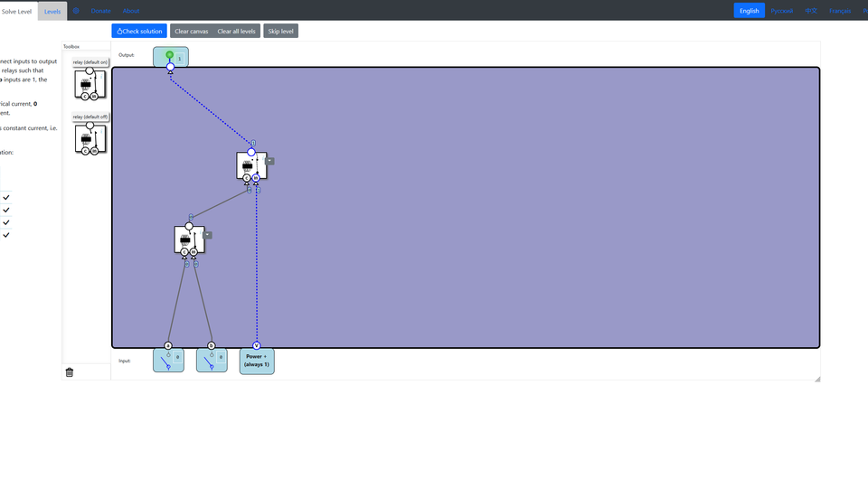Open the Donate link

pyautogui.click(x=100, y=11)
